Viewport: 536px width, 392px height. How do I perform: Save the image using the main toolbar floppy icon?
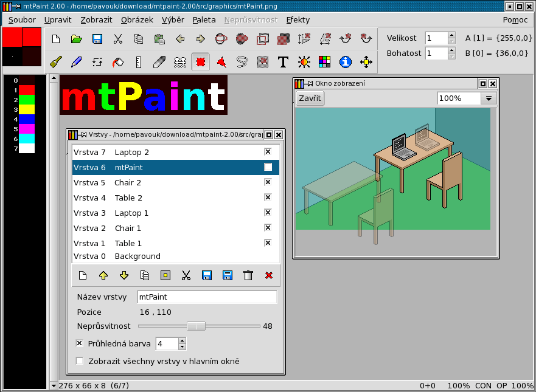click(97, 39)
